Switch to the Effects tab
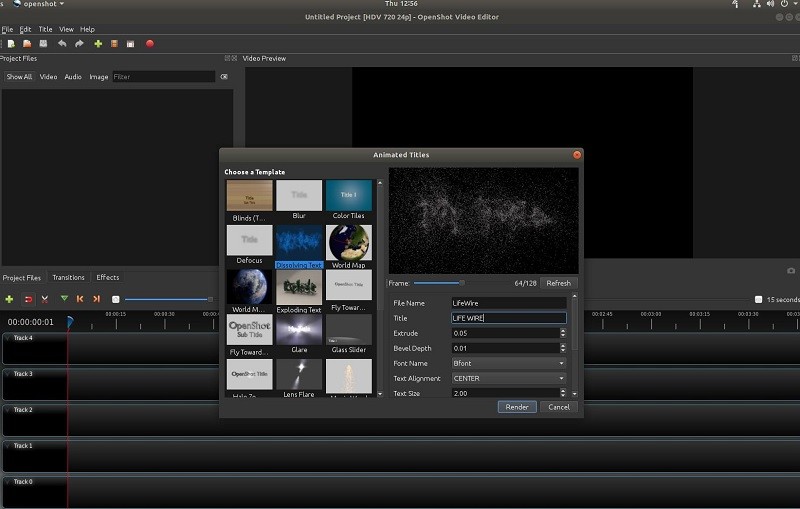The height and width of the screenshot is (509, 800). coord(108,277)
